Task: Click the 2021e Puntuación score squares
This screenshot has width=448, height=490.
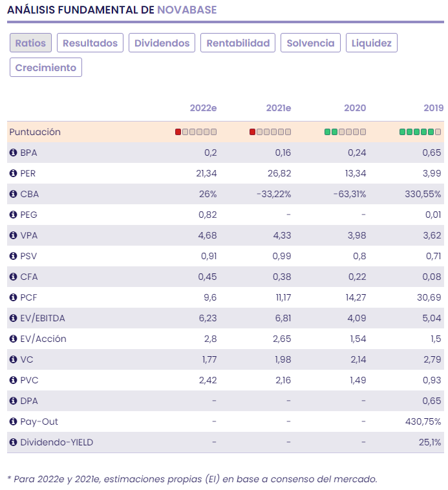Action: coord(270,132)
